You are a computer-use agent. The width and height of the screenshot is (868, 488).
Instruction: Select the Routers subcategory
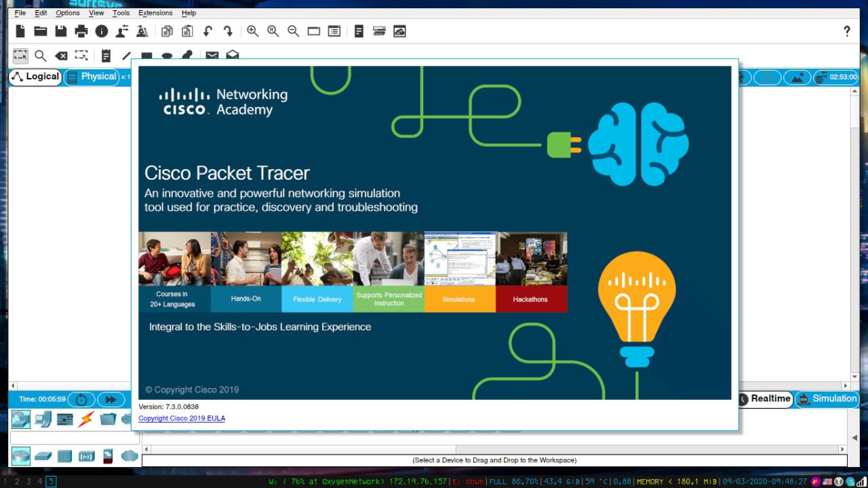(21, 456)
